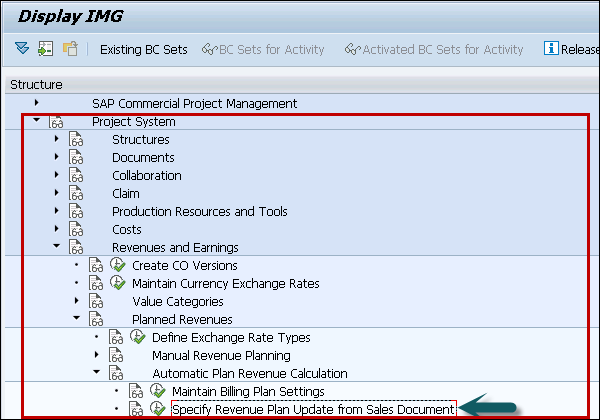Screen dimensions: 600x420
Task: Expand SAP Commercial Project Management node
Action: pyautogui.click(x=36, y=103)
